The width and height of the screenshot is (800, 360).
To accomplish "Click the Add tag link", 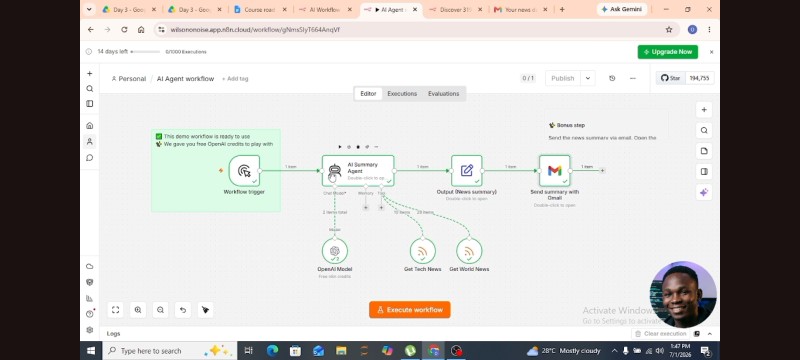I will tap(235, 79).
